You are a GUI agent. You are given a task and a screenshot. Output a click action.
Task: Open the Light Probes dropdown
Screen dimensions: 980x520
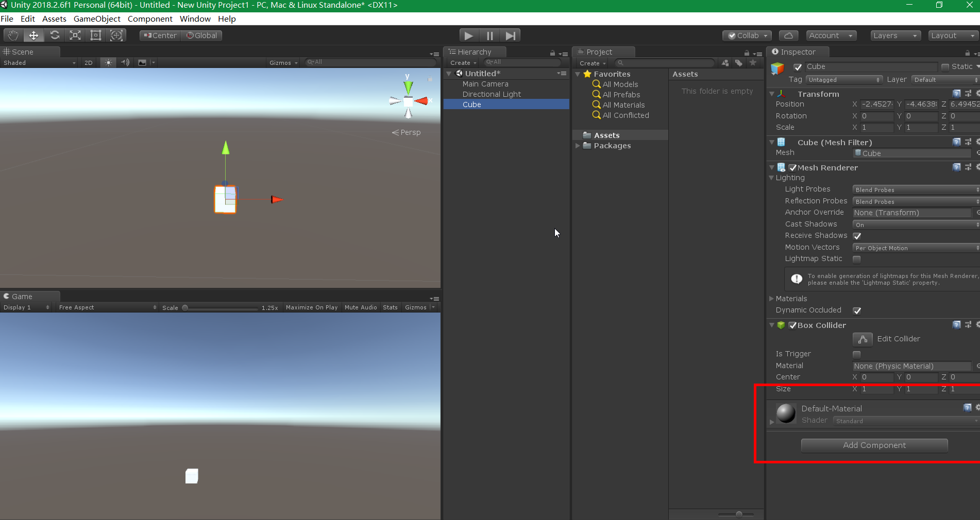915,189
